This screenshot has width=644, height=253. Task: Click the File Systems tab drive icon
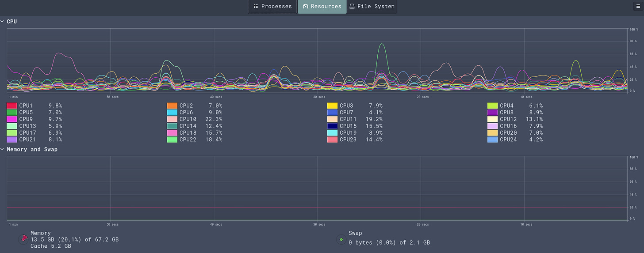(352, 7)
